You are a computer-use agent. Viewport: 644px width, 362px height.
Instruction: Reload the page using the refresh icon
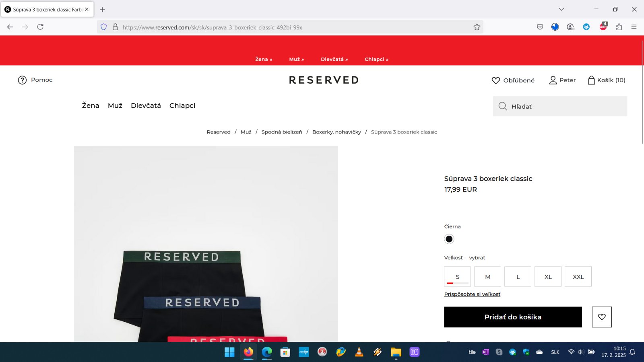[40, 27]
